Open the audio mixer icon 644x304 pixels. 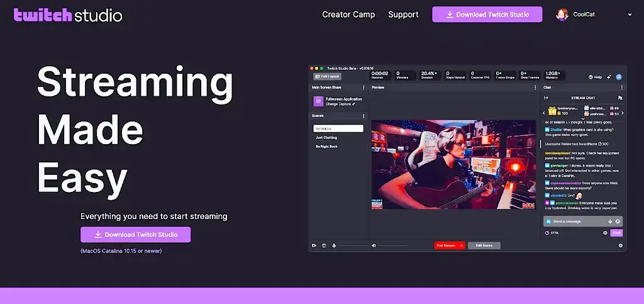coord(324,245)
